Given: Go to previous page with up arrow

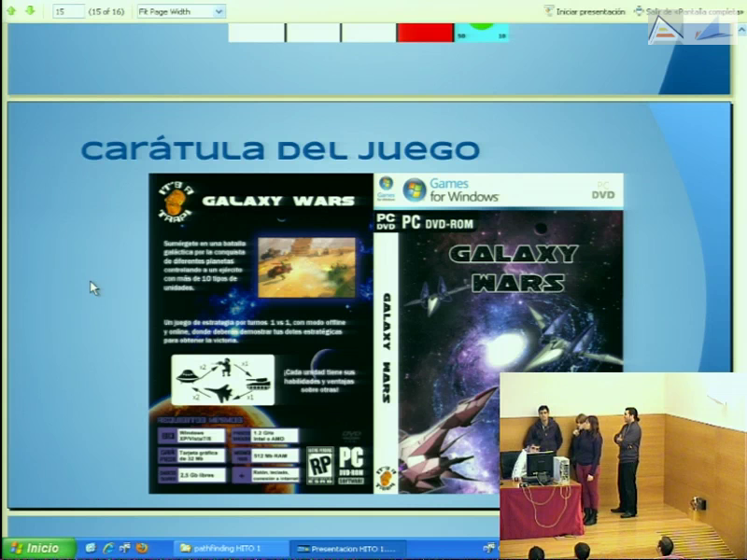Looking at the screenshot, I should 13,11.
